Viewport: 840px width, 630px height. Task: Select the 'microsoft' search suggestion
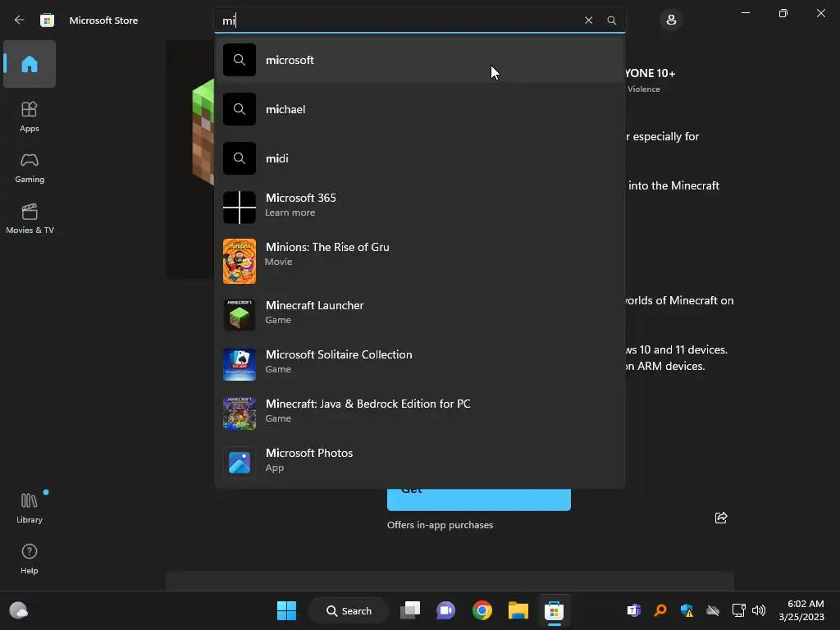tap(419, 60)
